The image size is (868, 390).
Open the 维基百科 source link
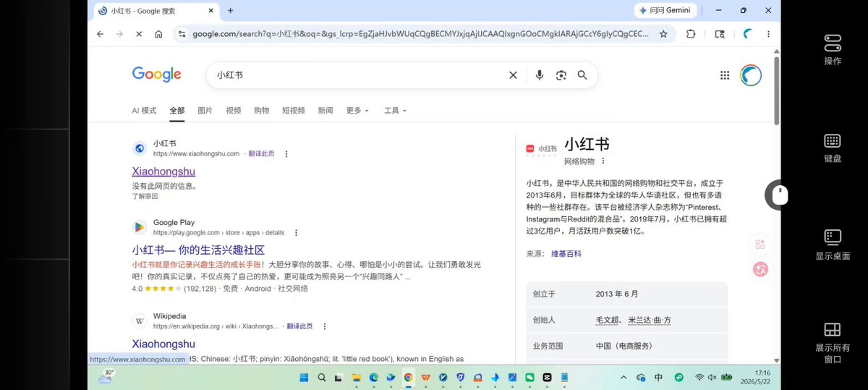click(566, 254)
